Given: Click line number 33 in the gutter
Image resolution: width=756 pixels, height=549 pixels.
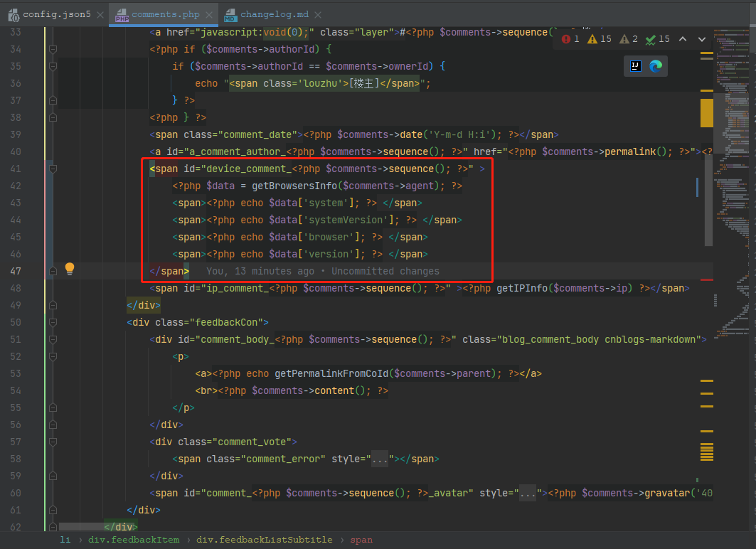Looking at the screenshot, I should click(x=16, y=32).
